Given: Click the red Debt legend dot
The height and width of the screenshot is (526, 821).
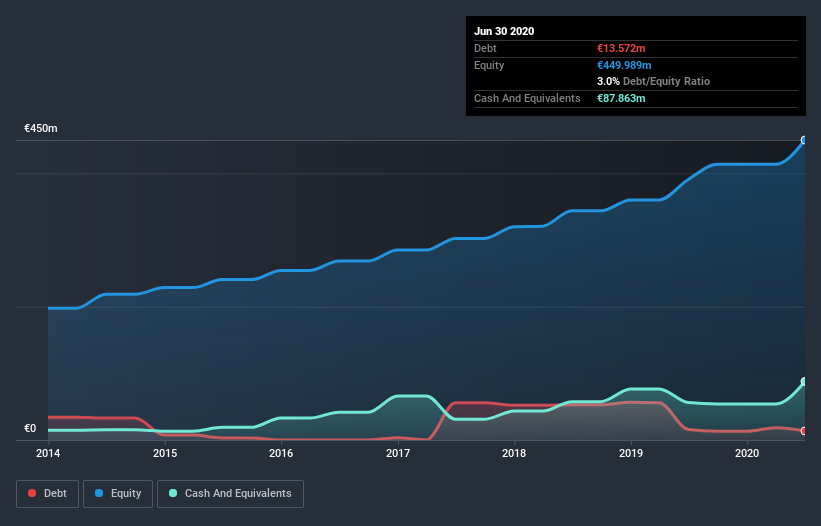Looking at the screenshot, I should click(32, 493).
